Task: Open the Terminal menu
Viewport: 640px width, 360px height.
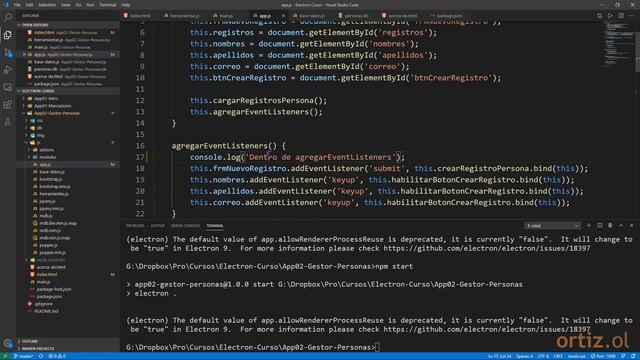Action: click(107, 5)
